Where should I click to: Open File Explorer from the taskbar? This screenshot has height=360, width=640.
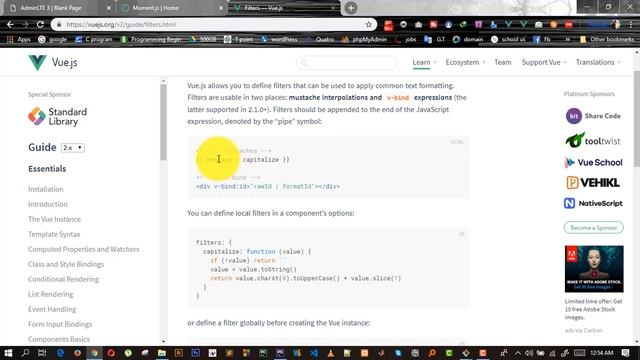tap(162, 353)
